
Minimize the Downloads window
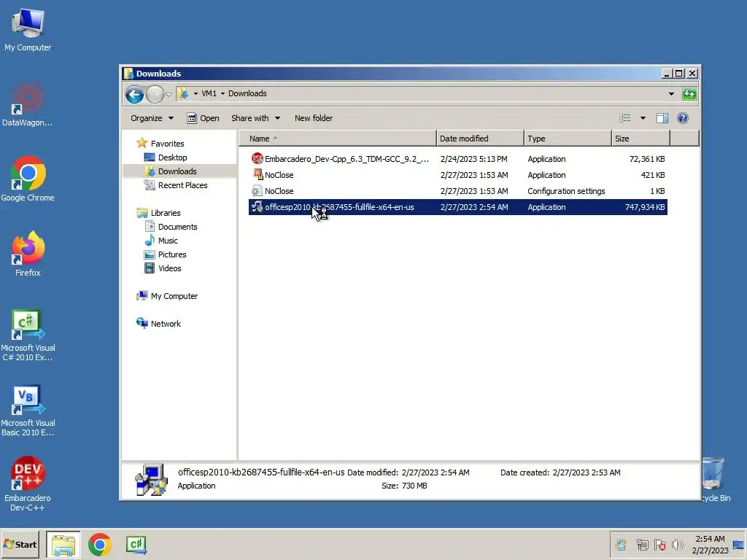coord(667,74)
